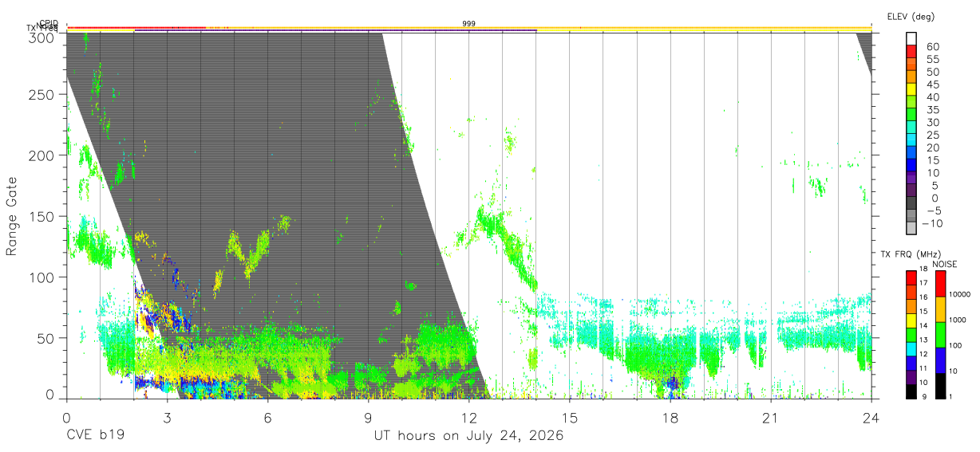Screen dimensions: 980x452
Task: Click the red CPID strip at top left
Action: (x=136, y=28)
